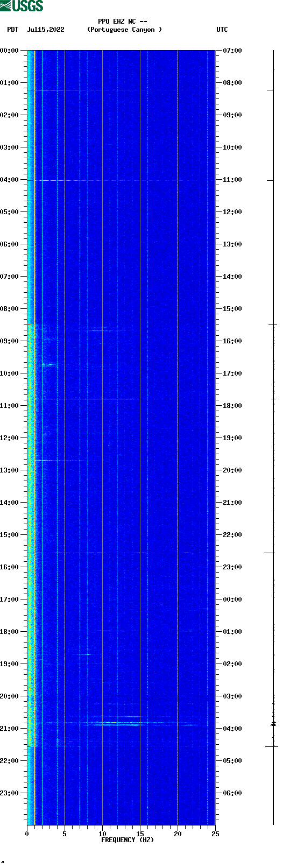Click the UTC axis '08:00' label
Screen dimensions: 297x868
(232, 83)
